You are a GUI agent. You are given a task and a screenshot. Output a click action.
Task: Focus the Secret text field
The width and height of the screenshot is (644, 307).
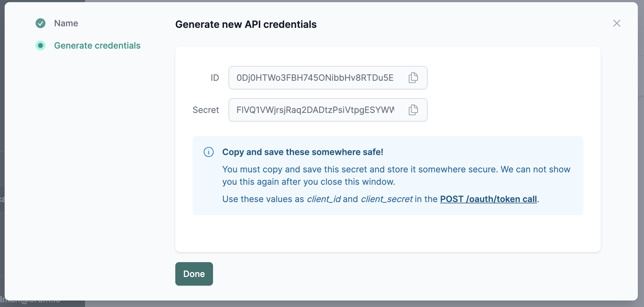(x=315, y=110)
